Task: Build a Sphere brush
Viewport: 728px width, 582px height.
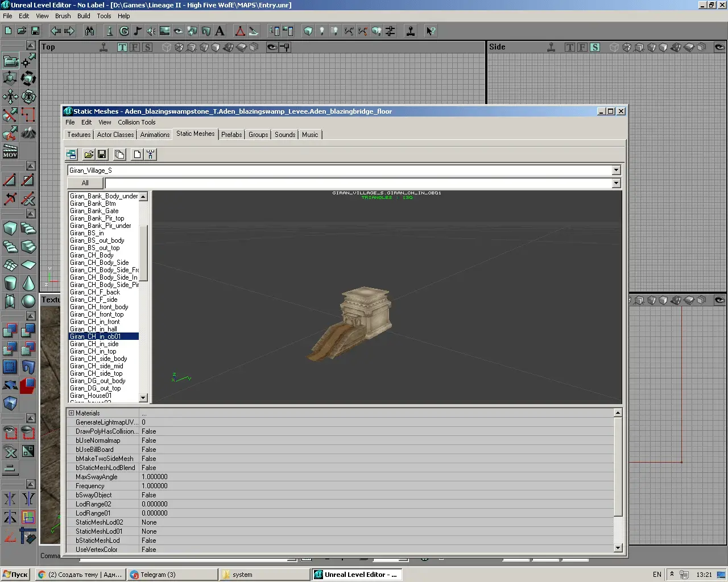Action: click(x=28, y=301)
